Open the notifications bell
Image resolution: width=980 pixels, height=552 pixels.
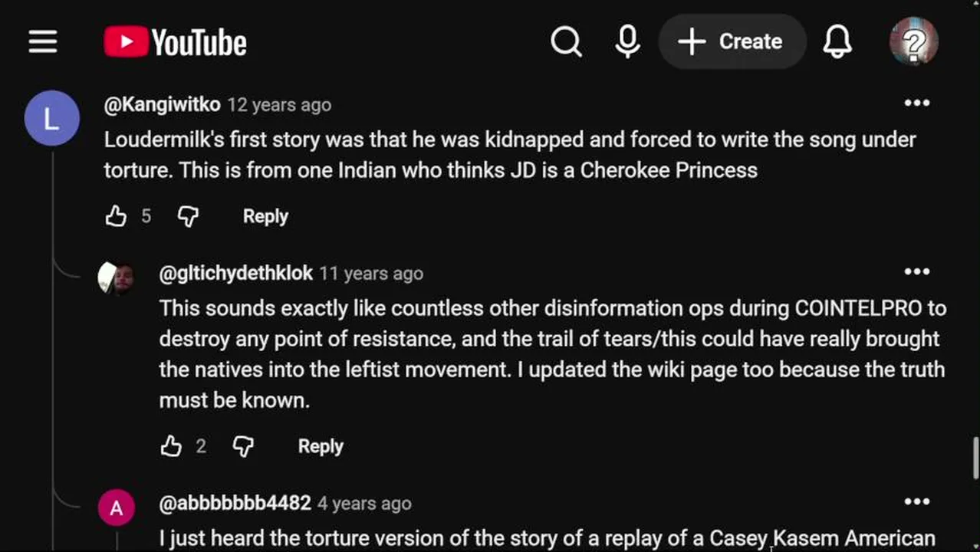(837, 41)
